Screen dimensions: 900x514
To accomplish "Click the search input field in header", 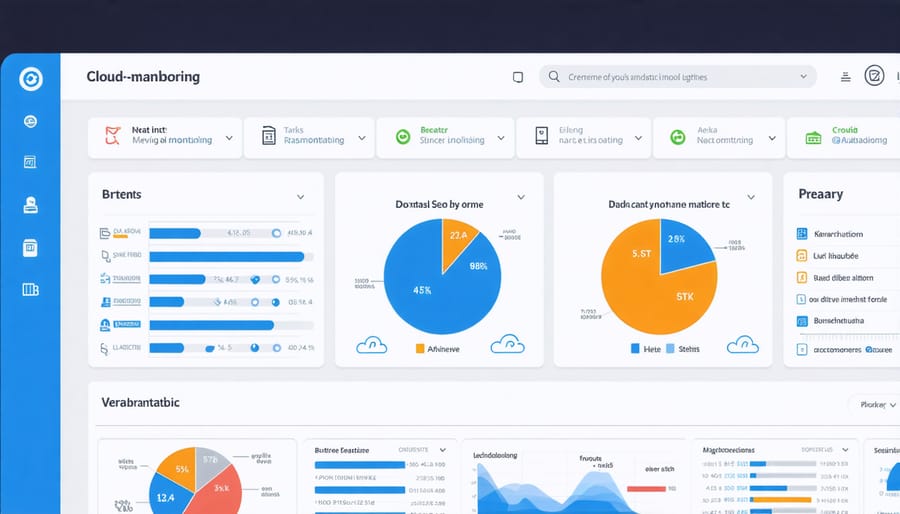I will (x=677, y=76).
